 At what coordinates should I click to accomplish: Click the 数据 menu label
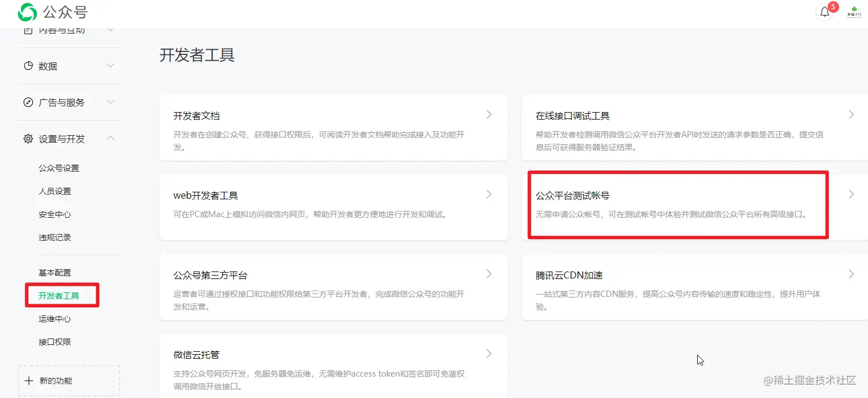[48, 66]
